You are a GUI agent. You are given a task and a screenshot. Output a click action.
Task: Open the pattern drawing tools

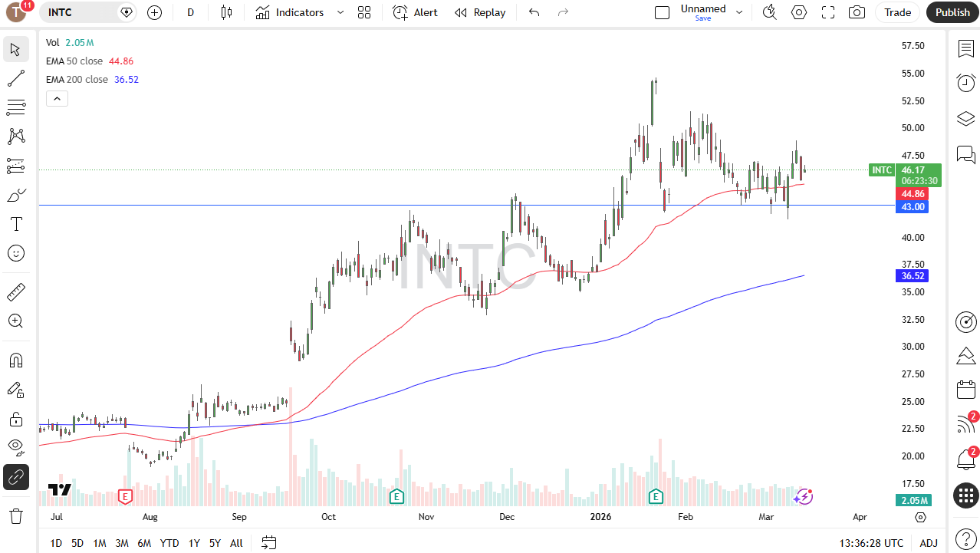click(16, 137)
